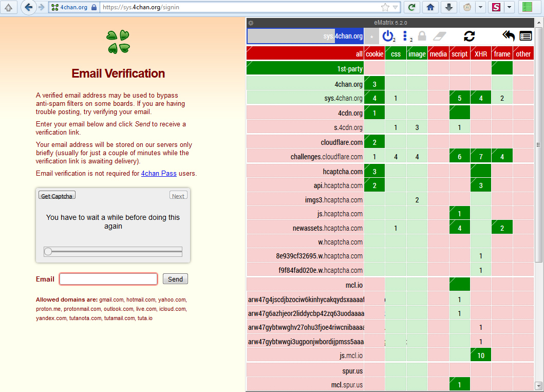Toggle the api.hcaptcha.com domain row

(x=305, y=185)
